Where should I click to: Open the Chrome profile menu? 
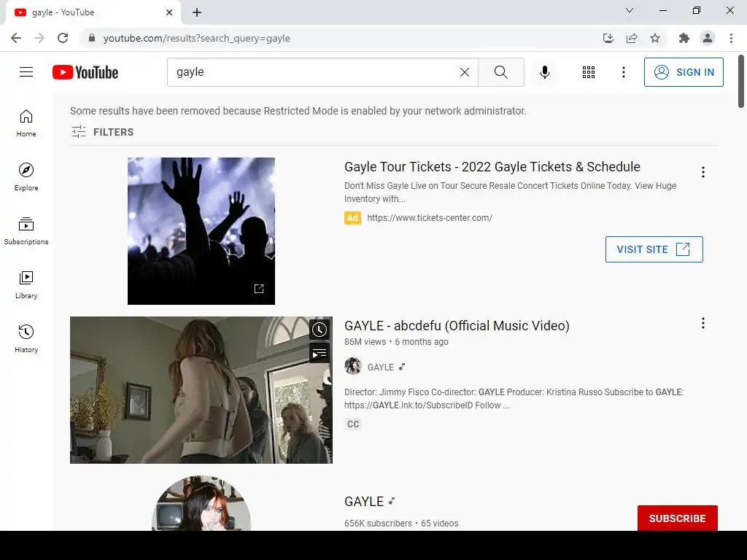[708, 38]
